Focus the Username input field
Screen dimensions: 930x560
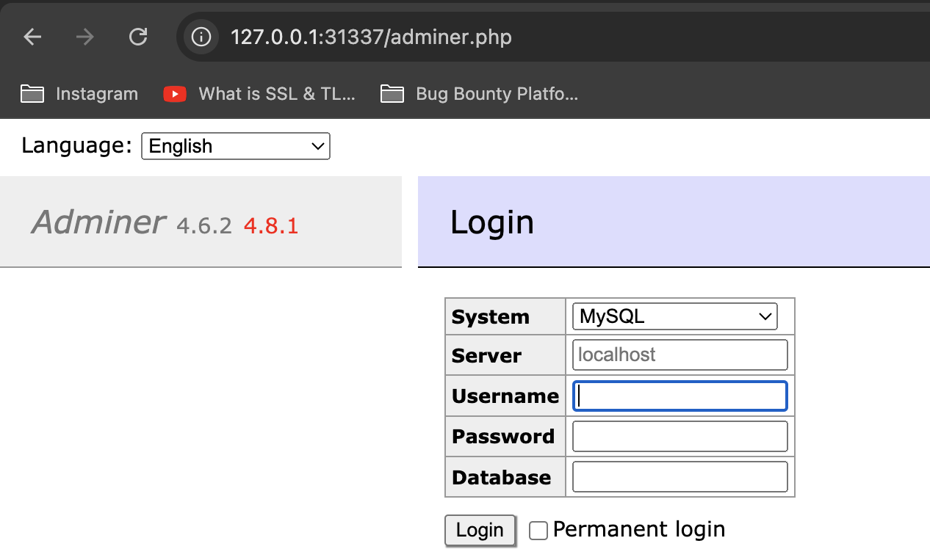pos(680,396)
